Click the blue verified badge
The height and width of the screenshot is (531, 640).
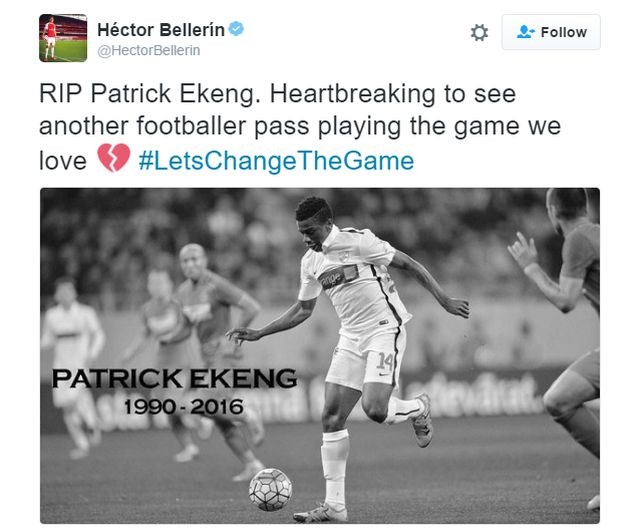click(x=236, y=29)
